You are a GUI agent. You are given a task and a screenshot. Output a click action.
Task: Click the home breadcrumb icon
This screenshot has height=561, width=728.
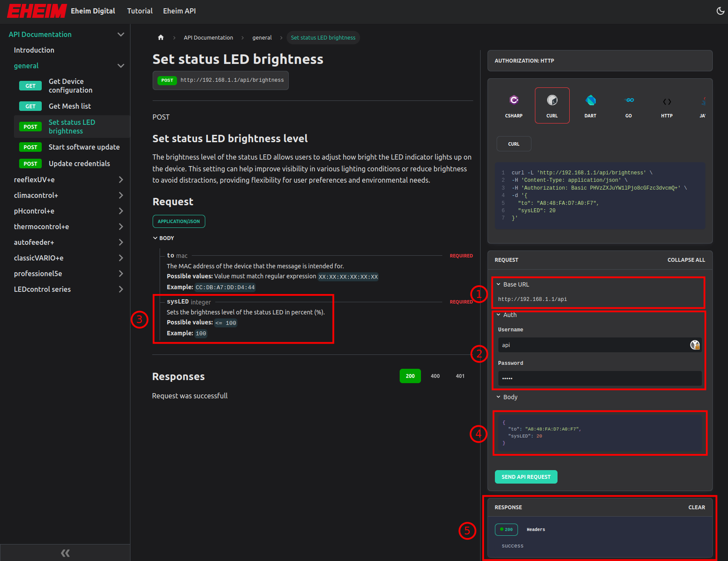point(161,37)
